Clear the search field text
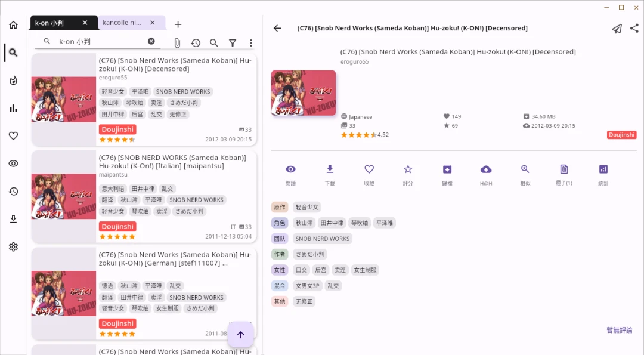Image resolution: width=644 pixels, height=355 pixels. (x=151, y=41)
